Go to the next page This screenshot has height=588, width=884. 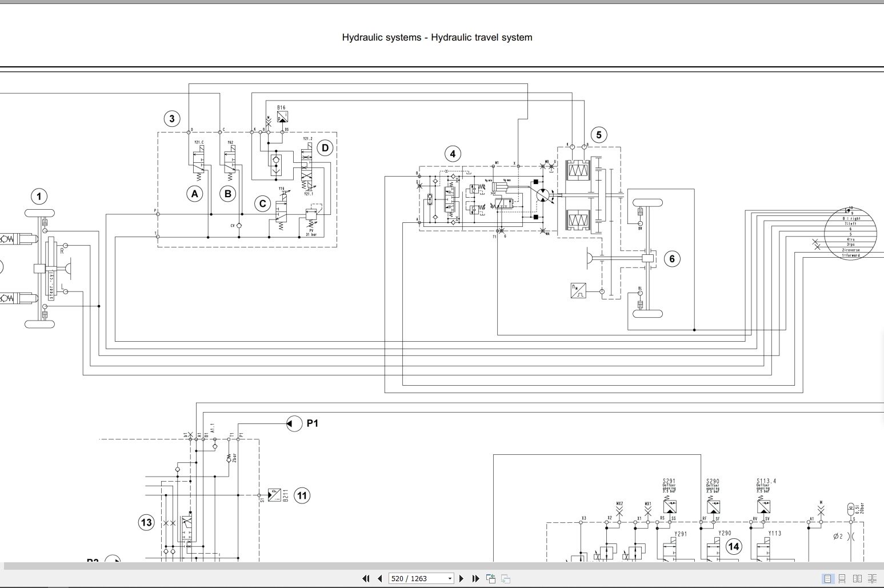[x=462, y=578]
